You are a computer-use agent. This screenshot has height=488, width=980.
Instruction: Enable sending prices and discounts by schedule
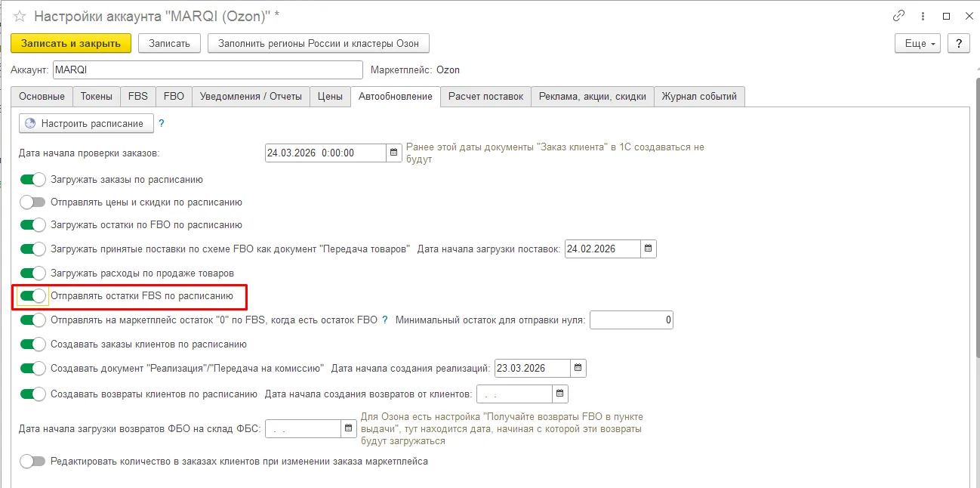coord(32,202)
